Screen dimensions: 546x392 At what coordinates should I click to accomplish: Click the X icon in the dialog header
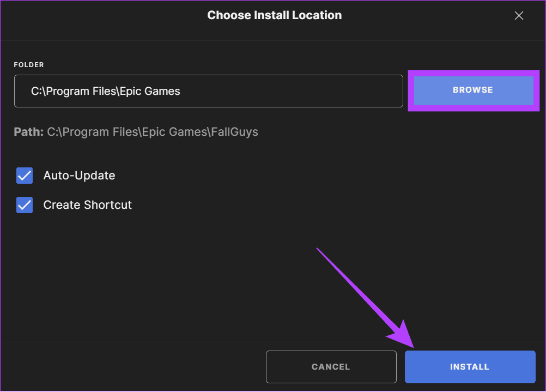pos(519,16)
